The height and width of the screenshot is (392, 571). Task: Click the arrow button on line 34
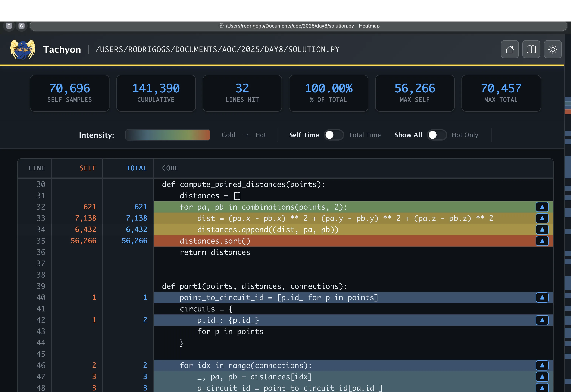tap(542, 230)
